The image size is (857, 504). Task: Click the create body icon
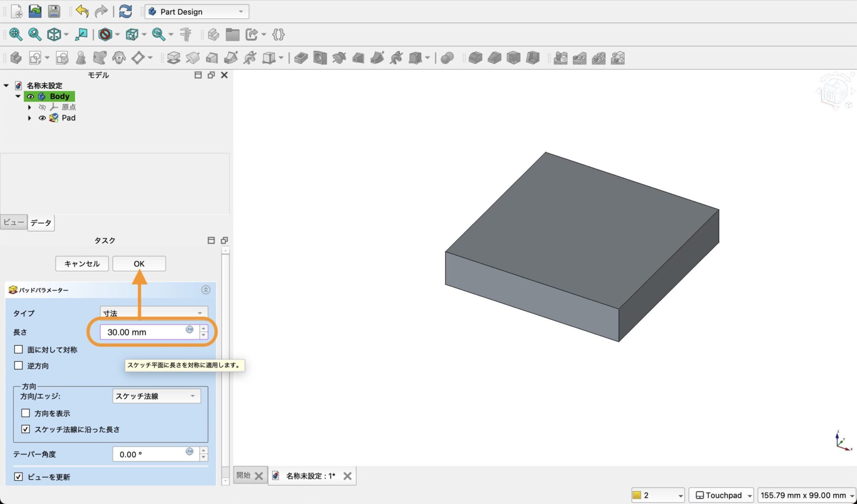point(16,58)
